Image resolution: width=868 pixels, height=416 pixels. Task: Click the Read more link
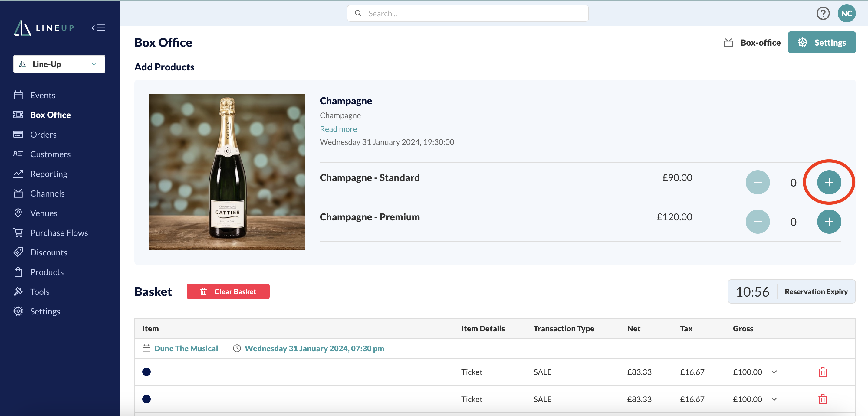point(338,129)
